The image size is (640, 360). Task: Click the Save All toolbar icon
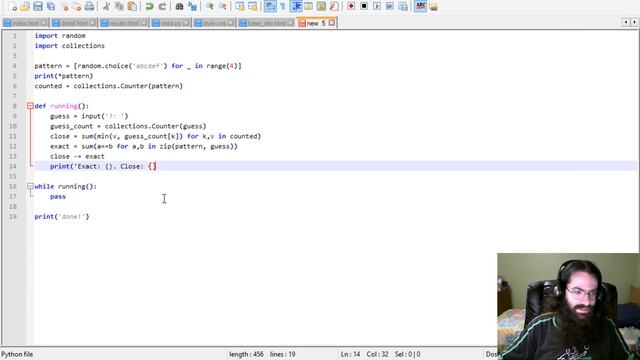click(x=51, y=6)
